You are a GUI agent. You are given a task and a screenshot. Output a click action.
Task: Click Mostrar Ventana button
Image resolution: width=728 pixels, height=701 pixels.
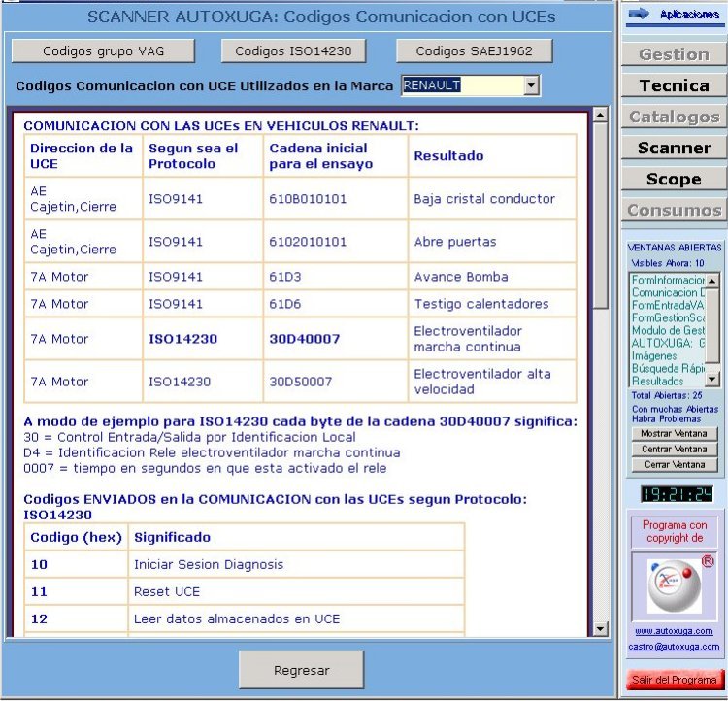click(675, 433)
